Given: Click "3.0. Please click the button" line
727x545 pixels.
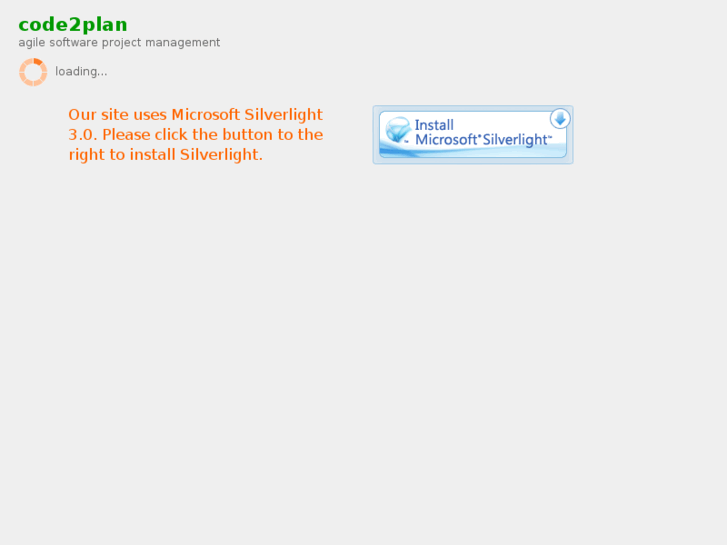Looking at the screenshot, I should (x=172, y=135).
